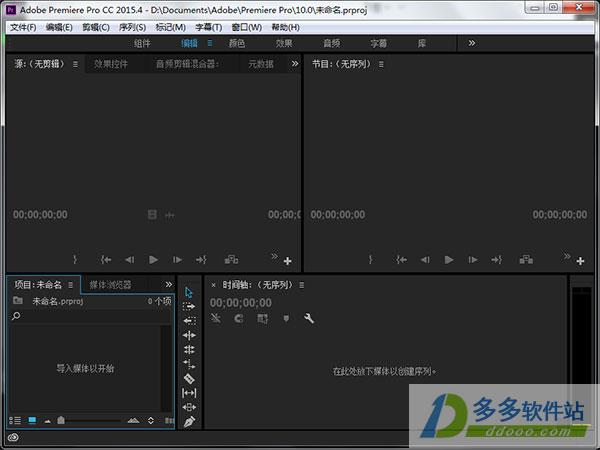Screen dimensions: 600x450
Task: Open 帮助(H) menu
Action: [x=285, y=28]
